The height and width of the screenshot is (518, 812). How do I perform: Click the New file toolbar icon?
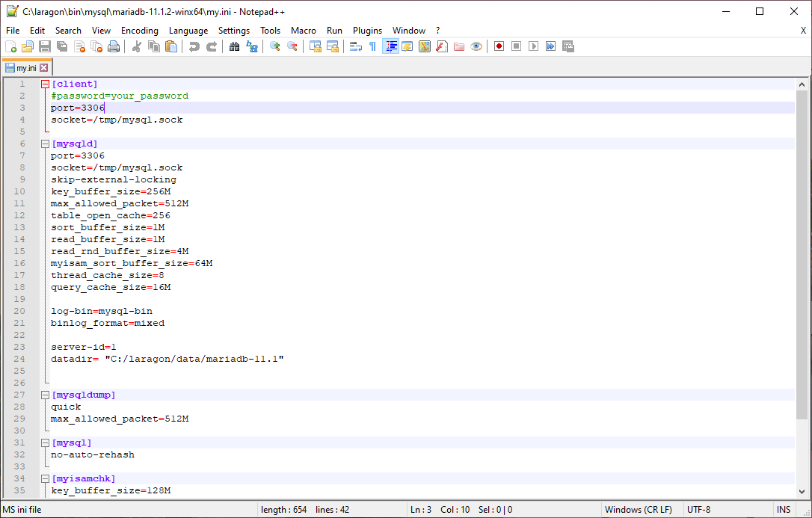point(10,46)
